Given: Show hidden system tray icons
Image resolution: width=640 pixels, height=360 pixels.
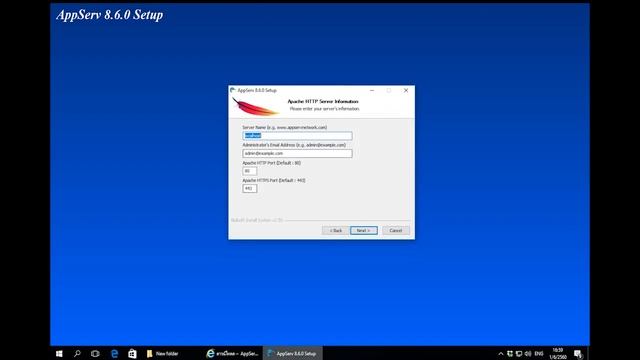Looking at the screenshot, I should tap(501, 354).
